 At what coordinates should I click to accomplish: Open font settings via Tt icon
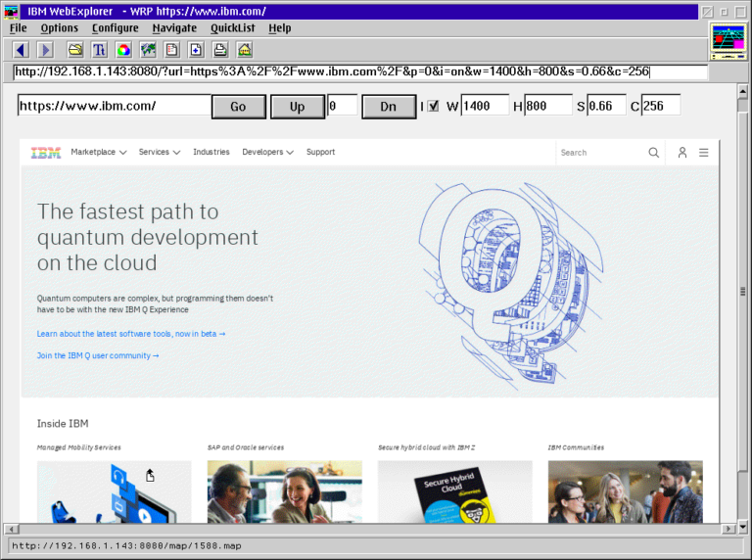[x=99, y=49]
